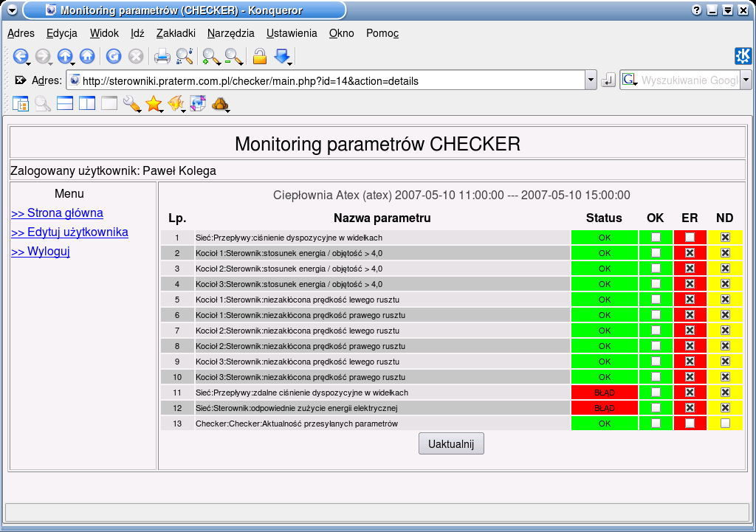Tick the ER checkbox in row 1

(x=690, y=237)
